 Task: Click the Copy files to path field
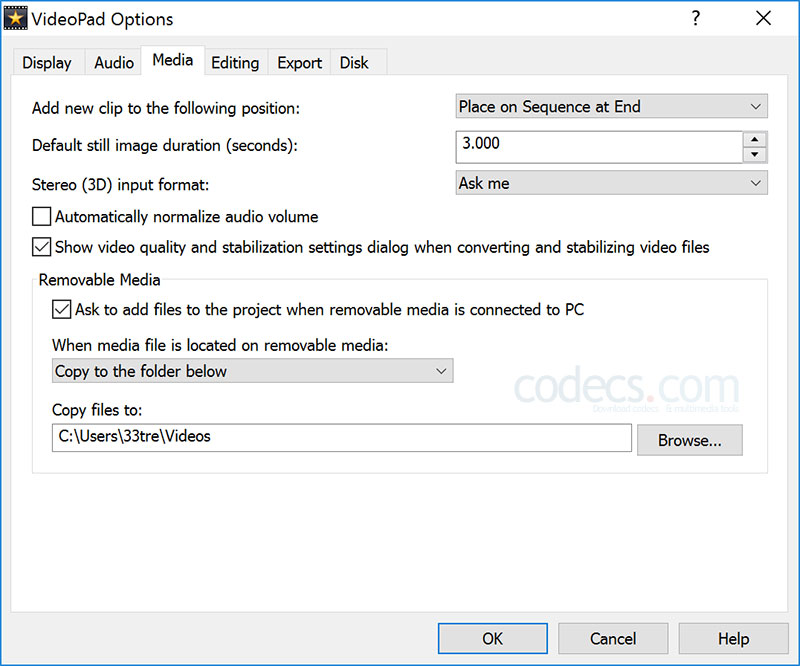pyautogui.click(x=341, y=437)
